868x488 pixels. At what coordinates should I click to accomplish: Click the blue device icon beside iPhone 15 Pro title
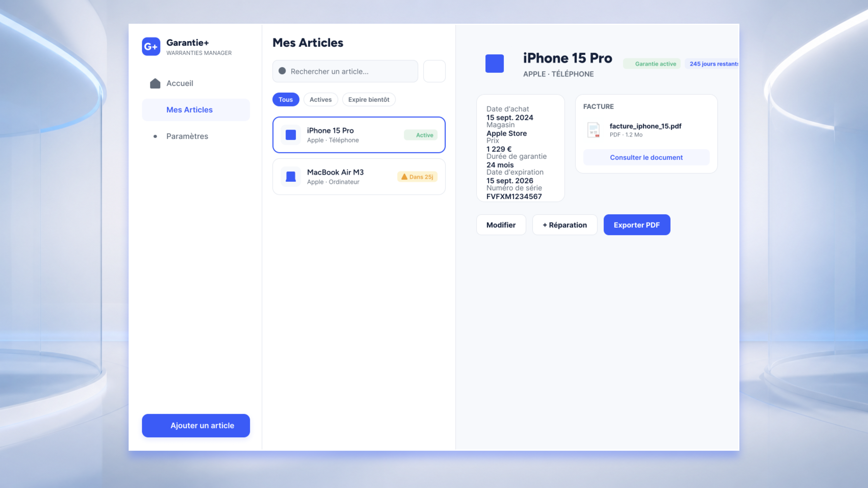click(x=494, y=64)
